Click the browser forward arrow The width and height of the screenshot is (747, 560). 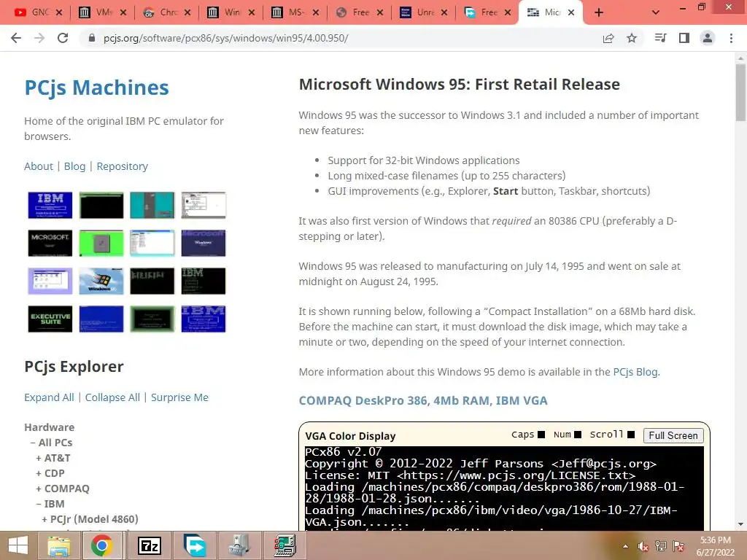[39, 38]
